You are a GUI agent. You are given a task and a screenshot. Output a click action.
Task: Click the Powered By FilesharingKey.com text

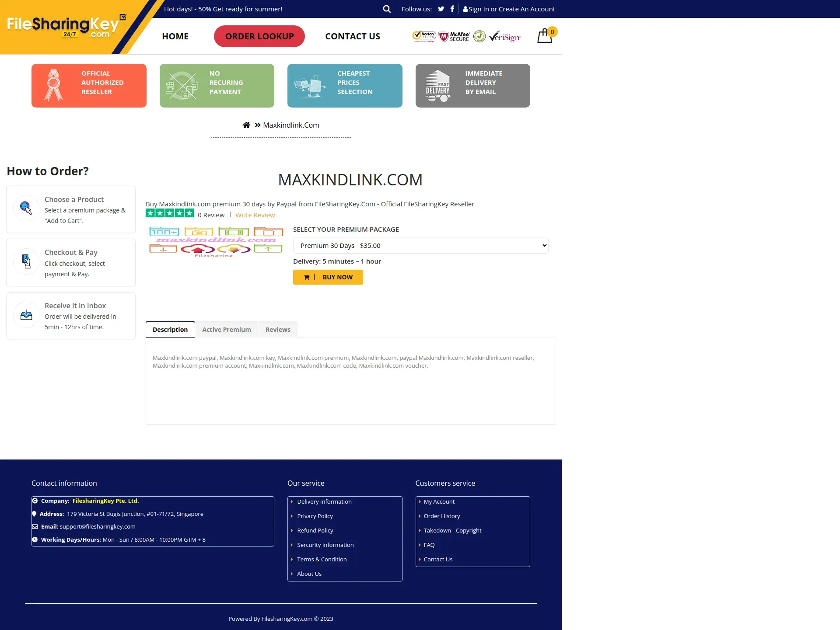281,619
